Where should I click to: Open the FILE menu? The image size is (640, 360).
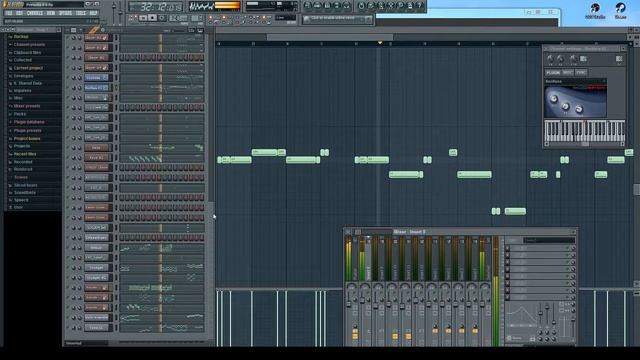(x=9, y=13)
